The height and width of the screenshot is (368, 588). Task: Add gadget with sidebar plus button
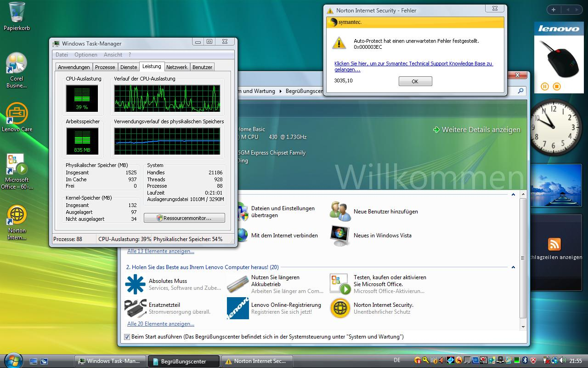point(554,10)
